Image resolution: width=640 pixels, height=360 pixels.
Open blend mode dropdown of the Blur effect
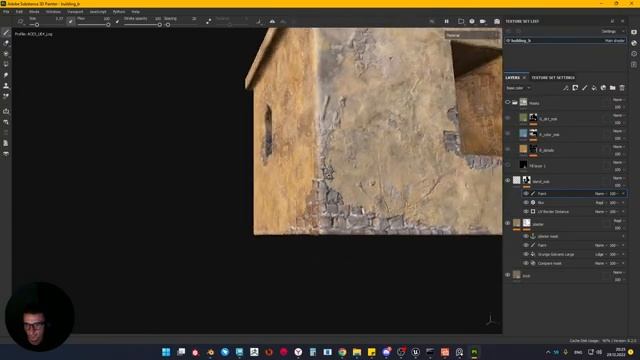601,202
